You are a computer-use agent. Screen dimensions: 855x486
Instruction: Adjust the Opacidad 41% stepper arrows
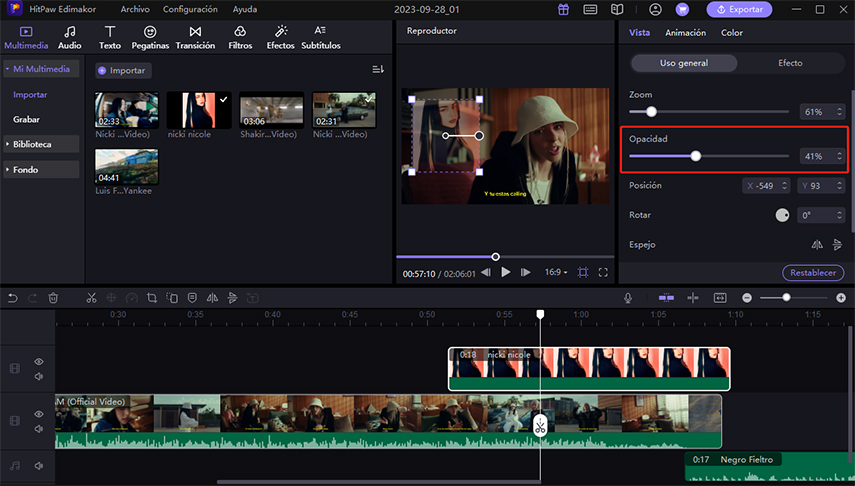tap(839, 157)
